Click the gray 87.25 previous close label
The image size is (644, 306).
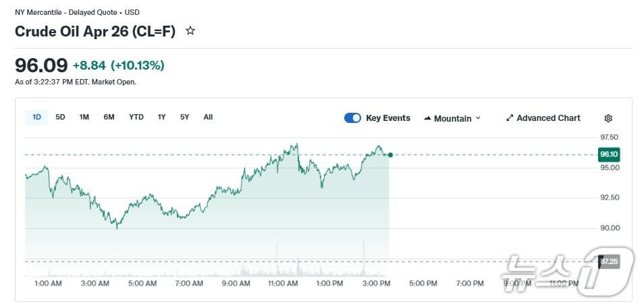coord(609,261)
